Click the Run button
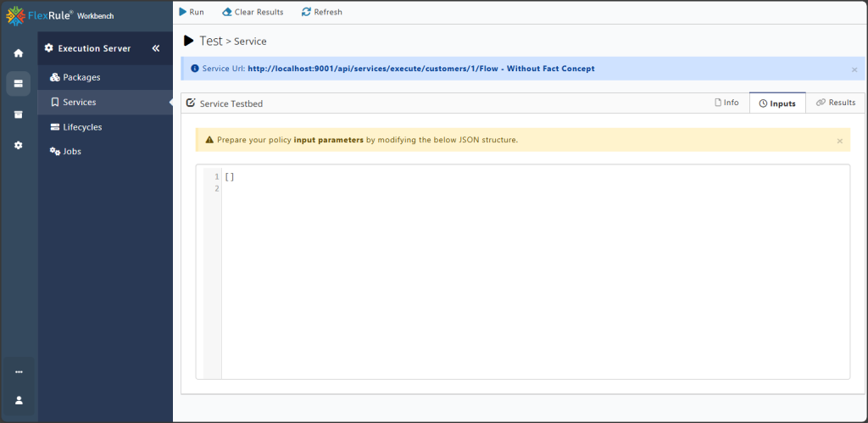Screen dimensions: 868x423 coord(192,12)
